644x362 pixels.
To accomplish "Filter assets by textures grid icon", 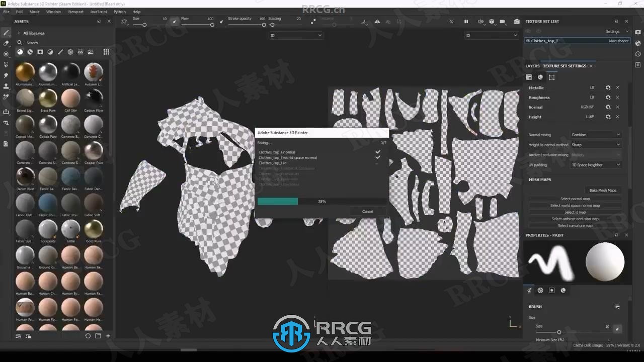I will click(x=80, y=52).
